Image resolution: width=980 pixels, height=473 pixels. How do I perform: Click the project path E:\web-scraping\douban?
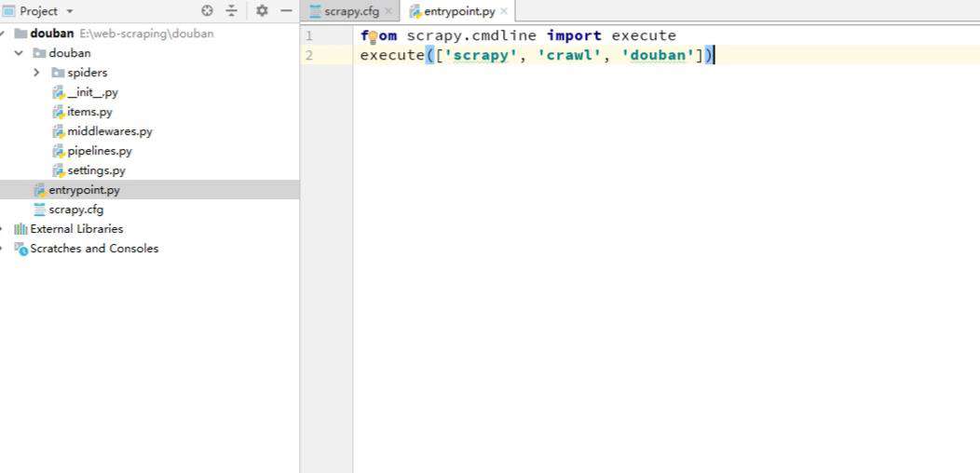click(x=146, y=34)
